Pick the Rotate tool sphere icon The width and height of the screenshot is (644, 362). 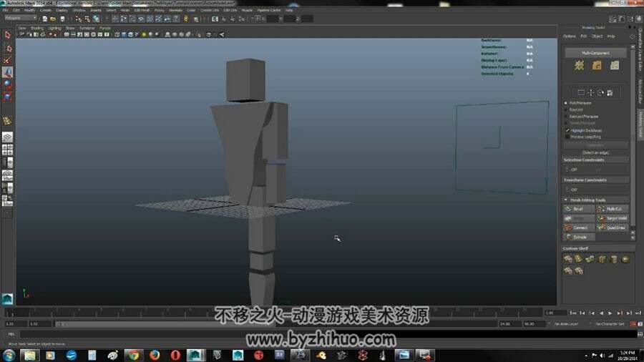click(7, 84)
